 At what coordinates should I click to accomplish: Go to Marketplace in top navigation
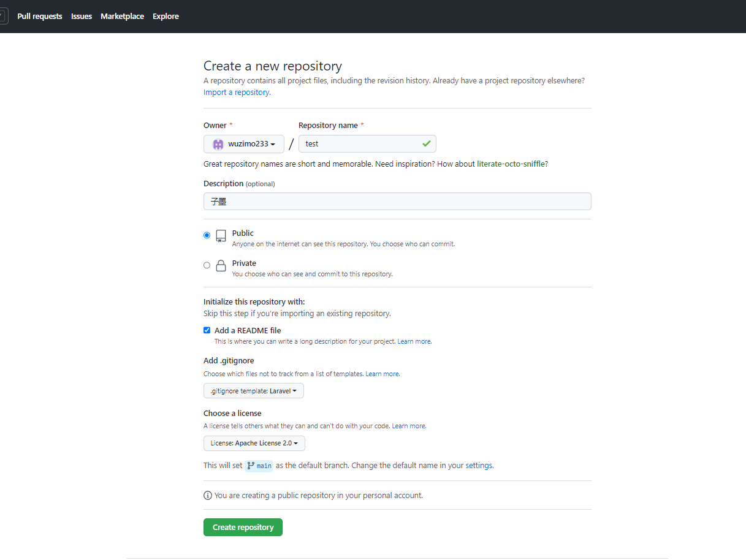coord(122,17)
